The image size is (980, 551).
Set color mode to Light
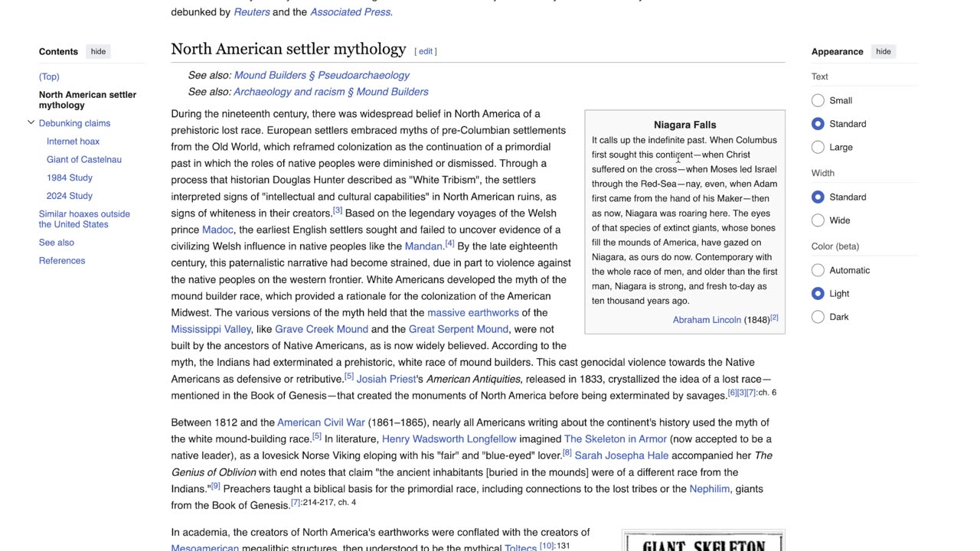click(818, 294)
